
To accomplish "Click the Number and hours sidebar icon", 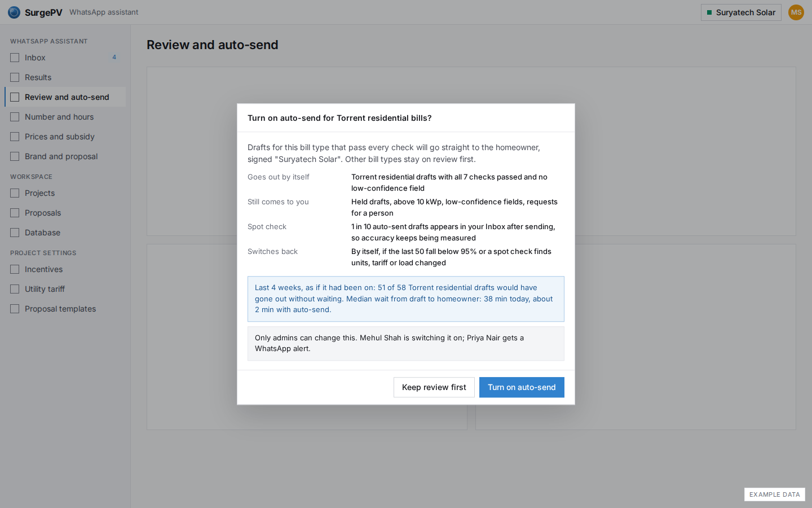I will [15, 117].
